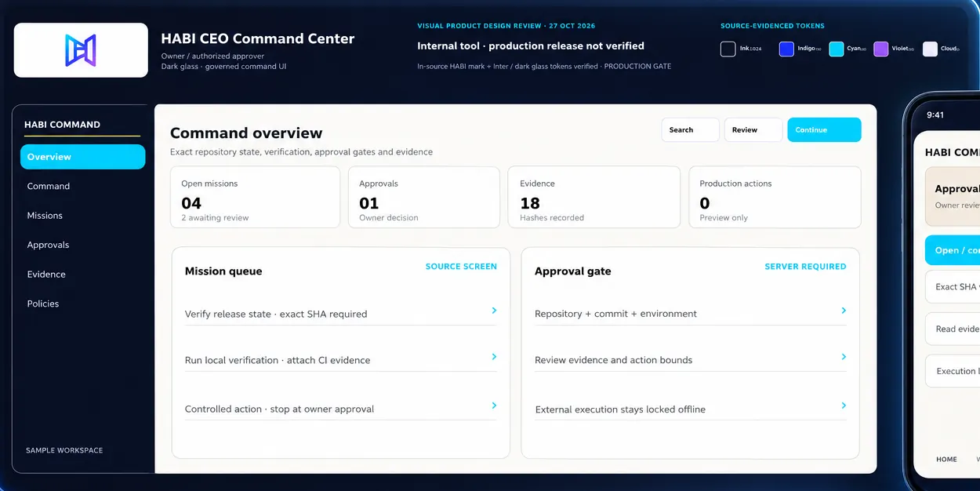This screenshot has height=491, width=980.
Task: Click the Mission queue heading
Action: tap(223, 271)
